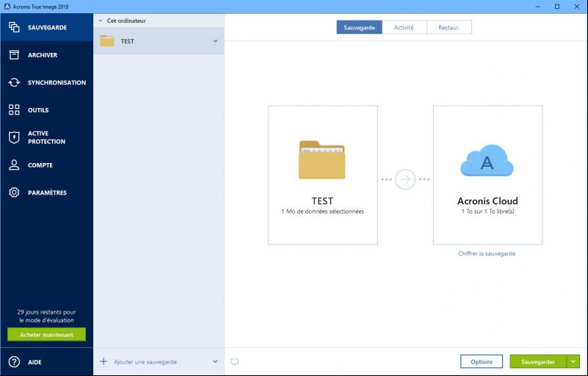Expand the TEST backup chevron

[215, 41]
